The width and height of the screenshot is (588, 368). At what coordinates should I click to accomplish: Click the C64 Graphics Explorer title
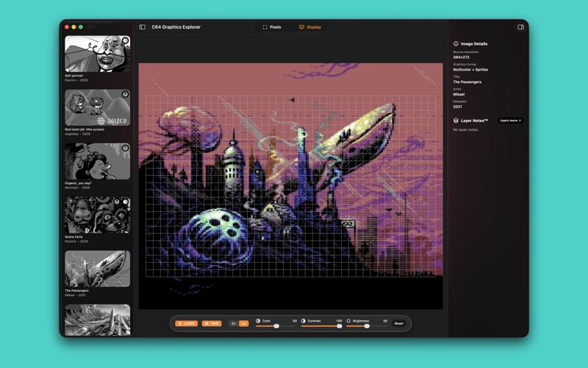[x=176, y=27]
